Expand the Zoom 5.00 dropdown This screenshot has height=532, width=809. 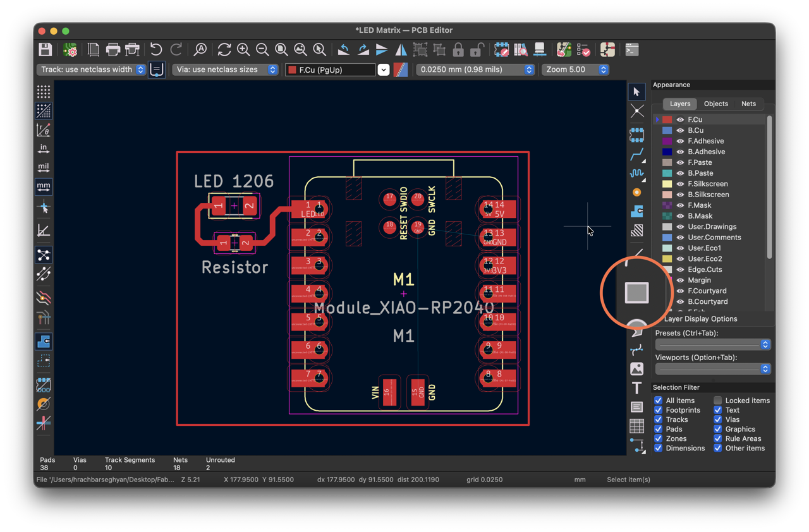coord(575,70)
